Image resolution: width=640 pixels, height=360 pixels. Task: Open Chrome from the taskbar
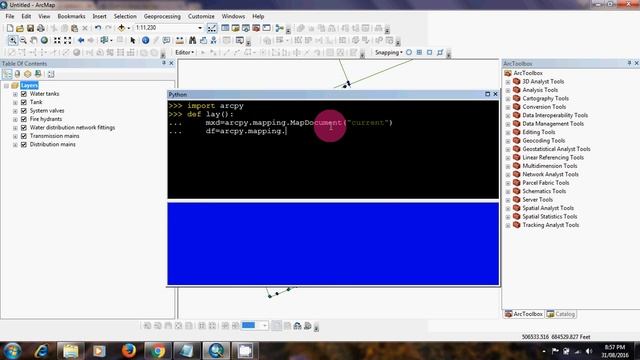(157, 351)
